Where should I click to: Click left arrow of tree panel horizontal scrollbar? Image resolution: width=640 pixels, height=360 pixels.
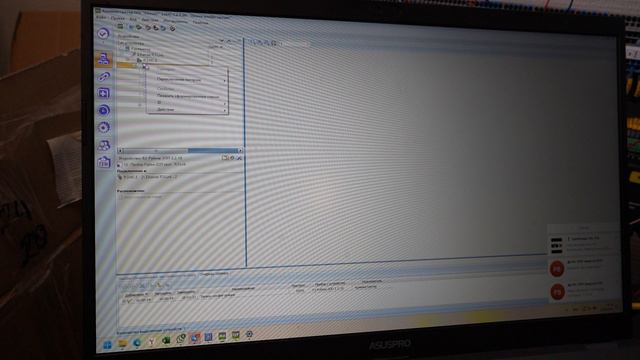(120, 151)
